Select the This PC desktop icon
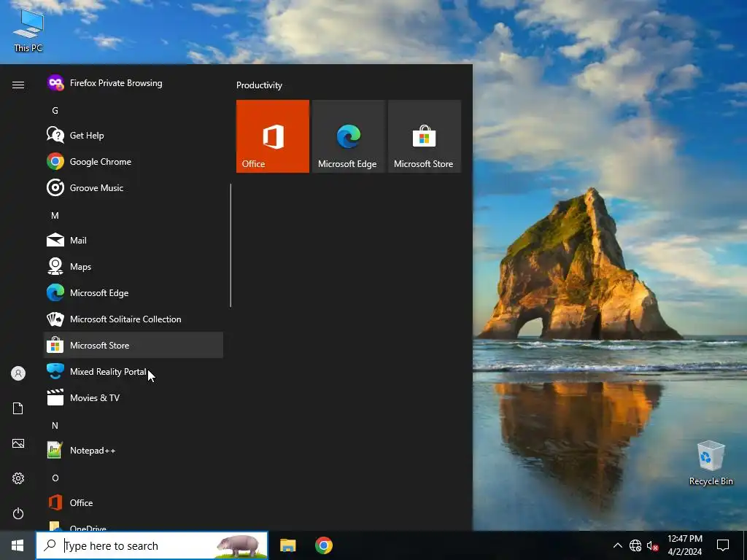 [x=28, y=31]
